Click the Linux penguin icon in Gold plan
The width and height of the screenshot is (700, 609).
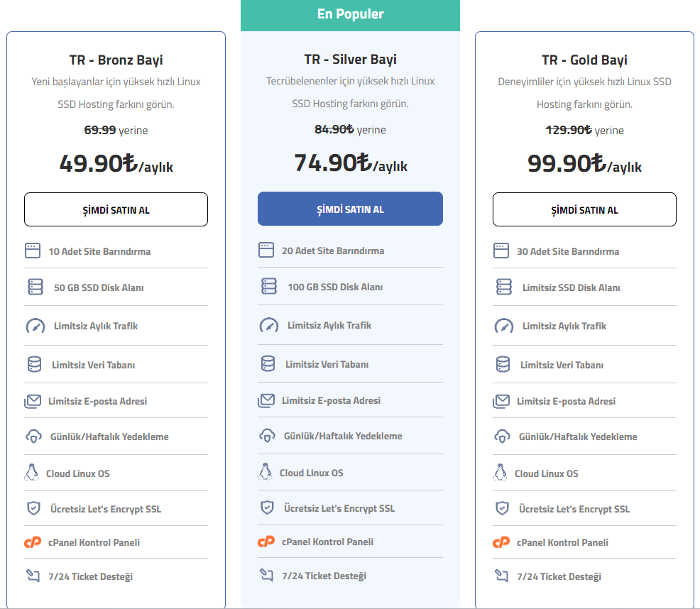[x=500, y=473]
